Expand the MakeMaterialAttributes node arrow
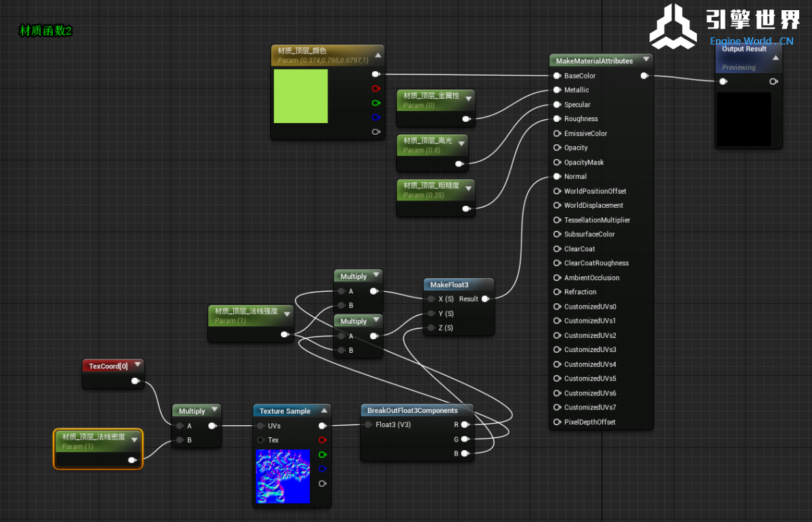 coord(646,60)
